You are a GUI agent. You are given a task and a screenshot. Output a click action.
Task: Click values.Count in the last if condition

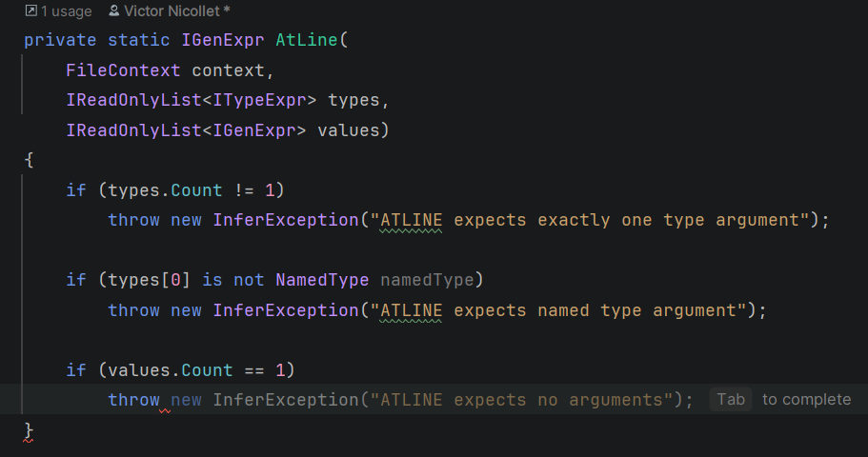[x=171, y=369]
